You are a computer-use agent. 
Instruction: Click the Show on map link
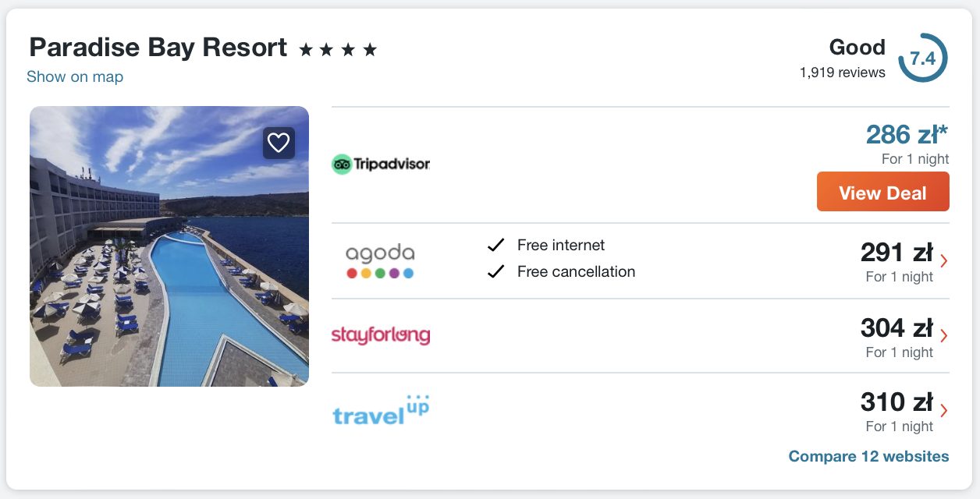[x=75, y=76]
